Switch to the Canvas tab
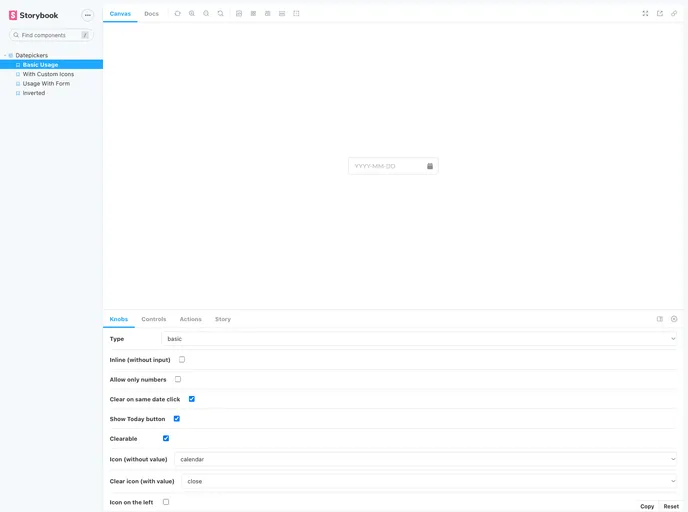 pyautogui.click(x=120, y=14)
